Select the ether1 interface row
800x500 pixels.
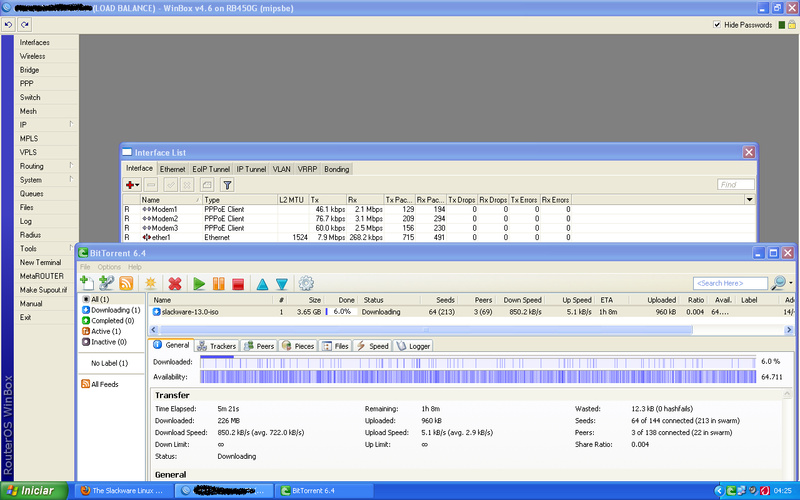coord(347,237)
